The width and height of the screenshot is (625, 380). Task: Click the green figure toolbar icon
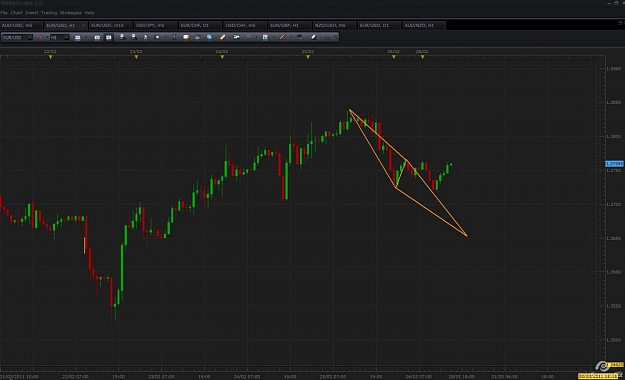174,37
